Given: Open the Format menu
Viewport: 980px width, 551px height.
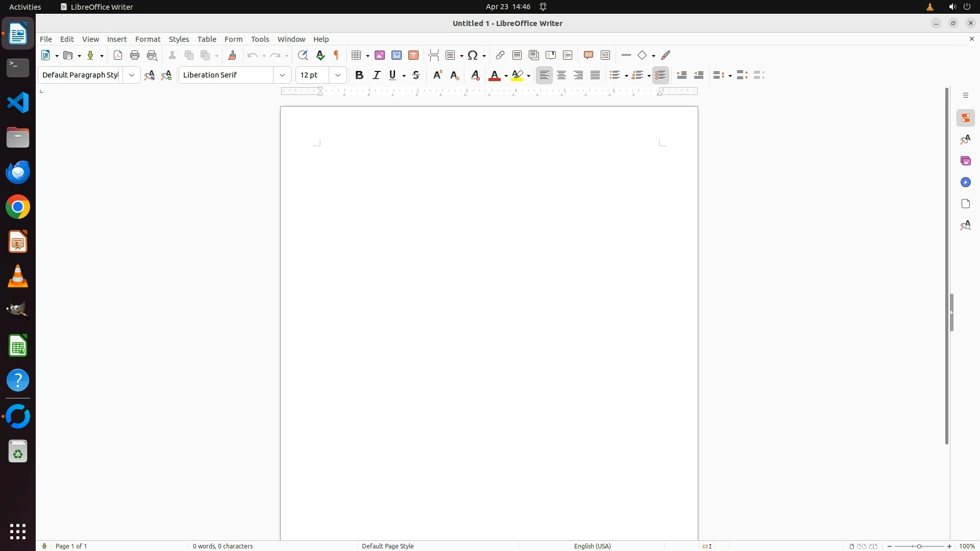Looking at the screenshot, I should tap(148, 39).
